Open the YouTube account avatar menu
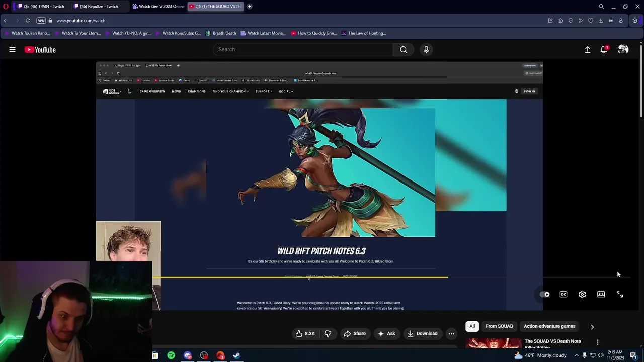Image resolution: width=644 pixels, height=362 pixels. [623, 50]
